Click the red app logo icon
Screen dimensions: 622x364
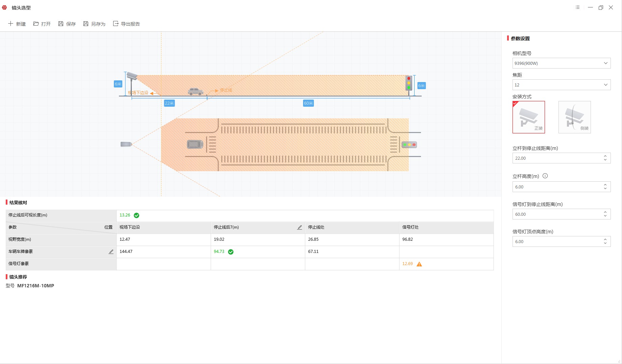click(x=4, y=7)
